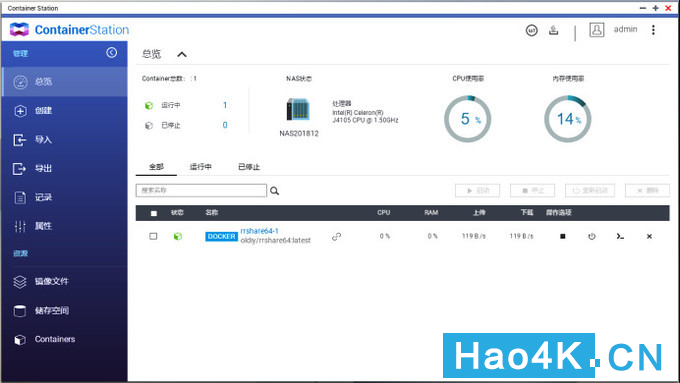
Task: Collapse the left sidebar with arrow button
Action: click(111, 52)
